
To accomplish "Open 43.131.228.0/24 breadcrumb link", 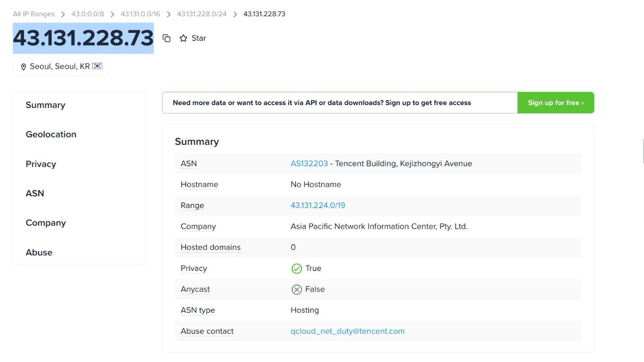I will 202,14.
